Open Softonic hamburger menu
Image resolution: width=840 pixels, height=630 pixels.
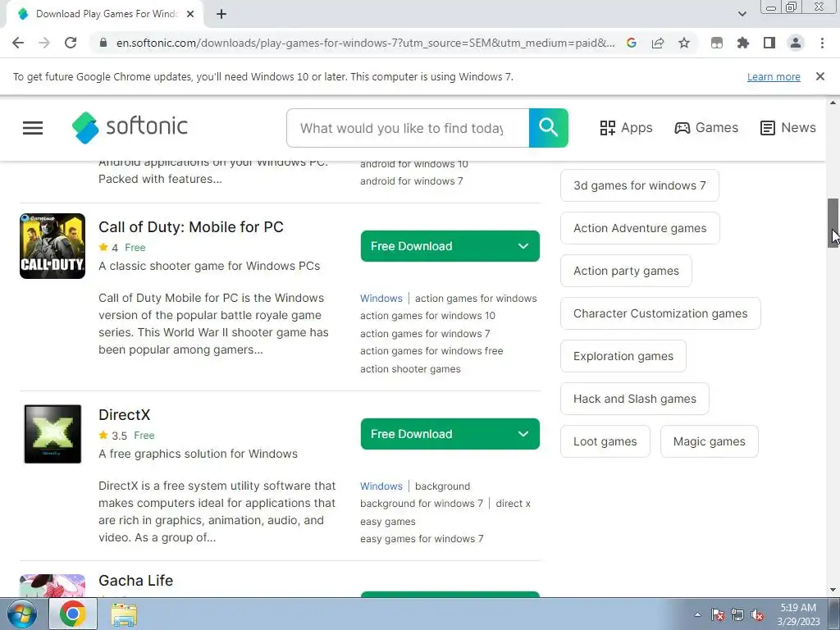[33, 127]
